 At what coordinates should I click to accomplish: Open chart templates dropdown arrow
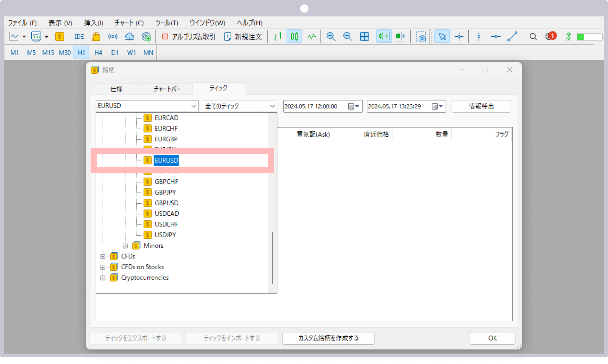tap(47, 37)
